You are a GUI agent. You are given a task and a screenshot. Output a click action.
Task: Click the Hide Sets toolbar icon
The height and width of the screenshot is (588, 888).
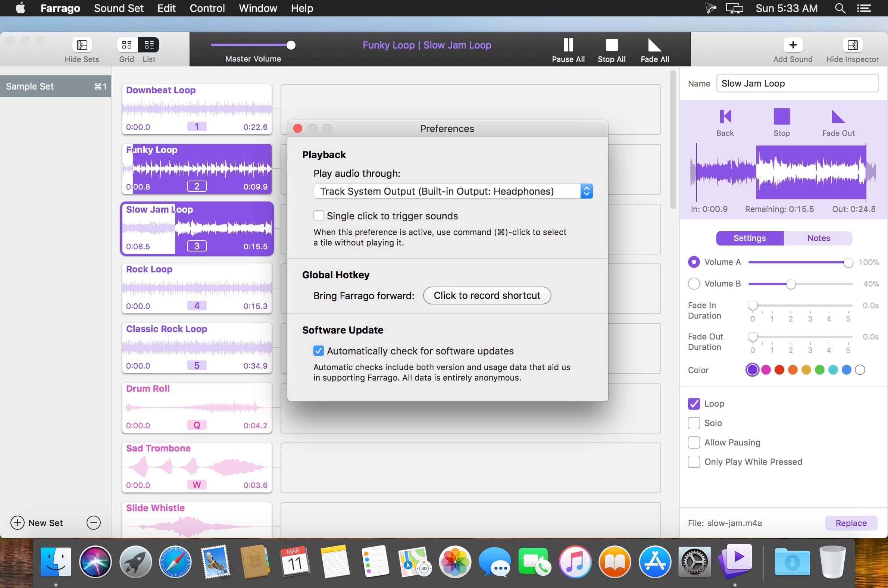tap(82, 45)
